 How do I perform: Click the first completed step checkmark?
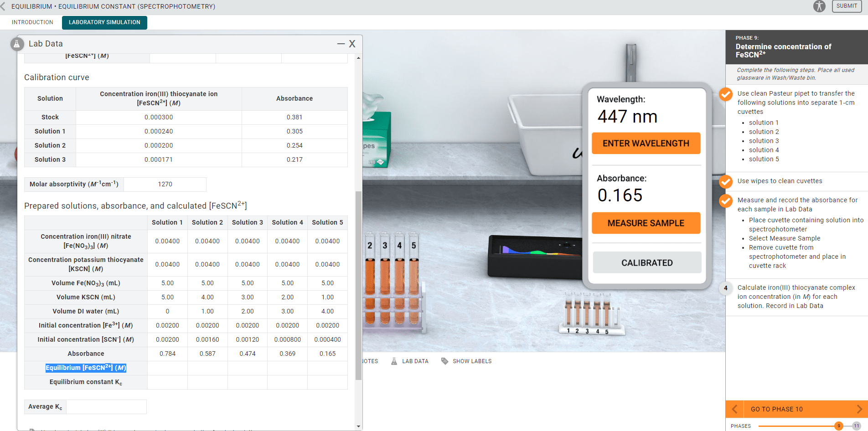(726, 94)
